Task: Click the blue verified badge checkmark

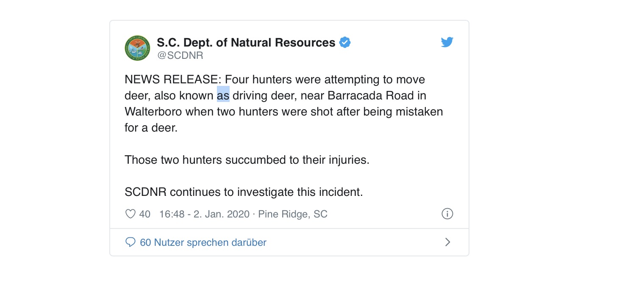Action: pyautogui.click(x=345, y=43)
